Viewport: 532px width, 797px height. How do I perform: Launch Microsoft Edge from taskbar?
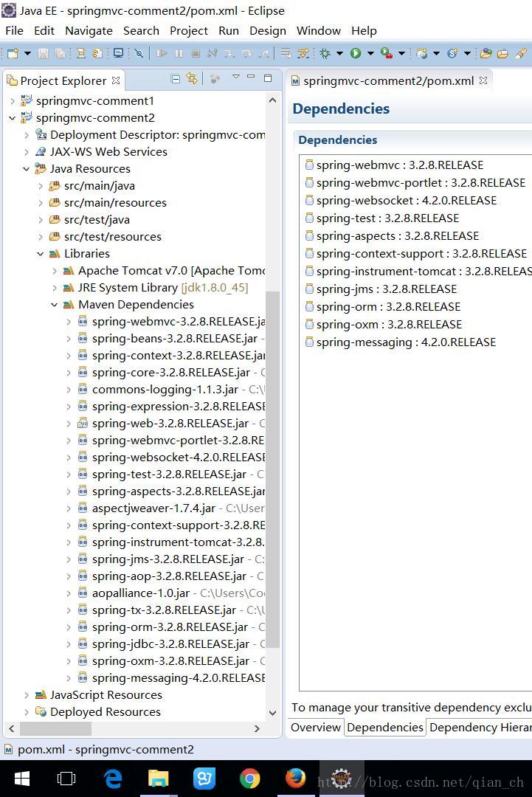click(112, 779)
